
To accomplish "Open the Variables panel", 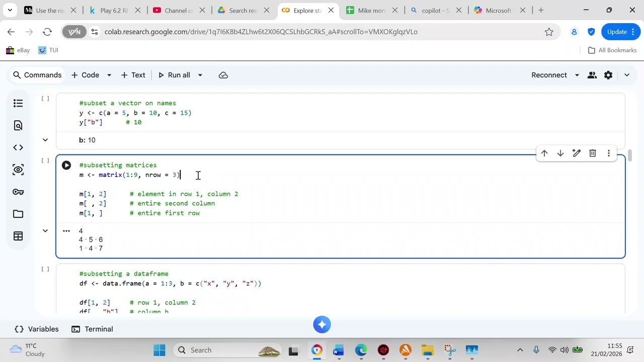I will click(37, 329).
